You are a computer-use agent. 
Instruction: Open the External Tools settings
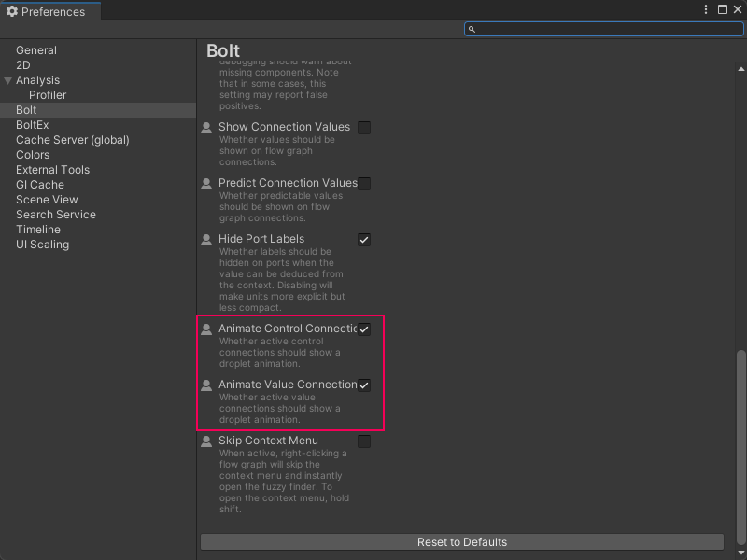pyautogui.click(x=52, y=170)
